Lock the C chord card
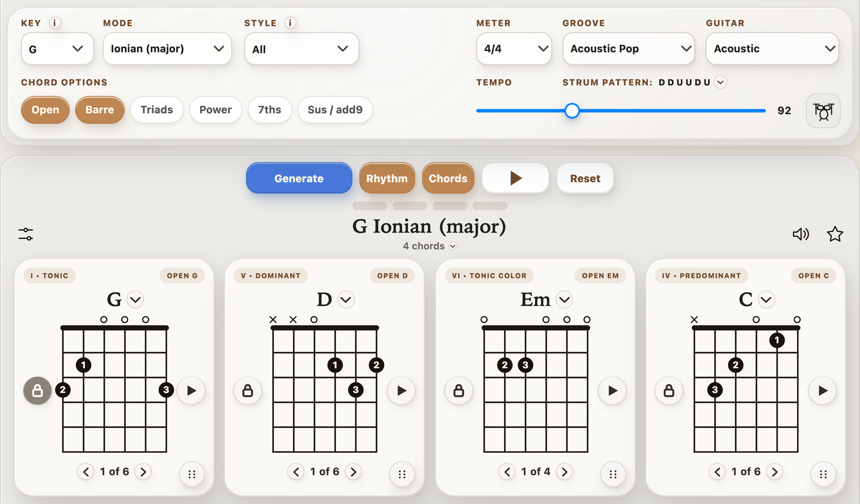 coord(668,390)
